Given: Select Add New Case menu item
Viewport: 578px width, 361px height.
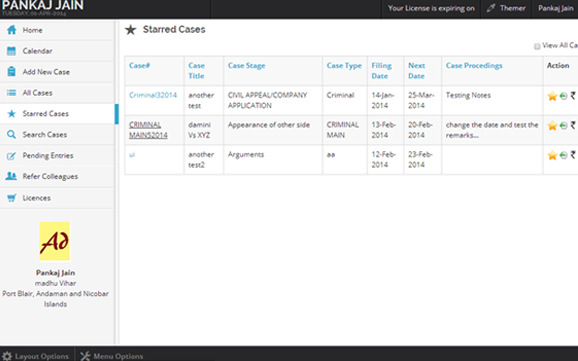Looking at the screenshot, I should tap(57, 72).
